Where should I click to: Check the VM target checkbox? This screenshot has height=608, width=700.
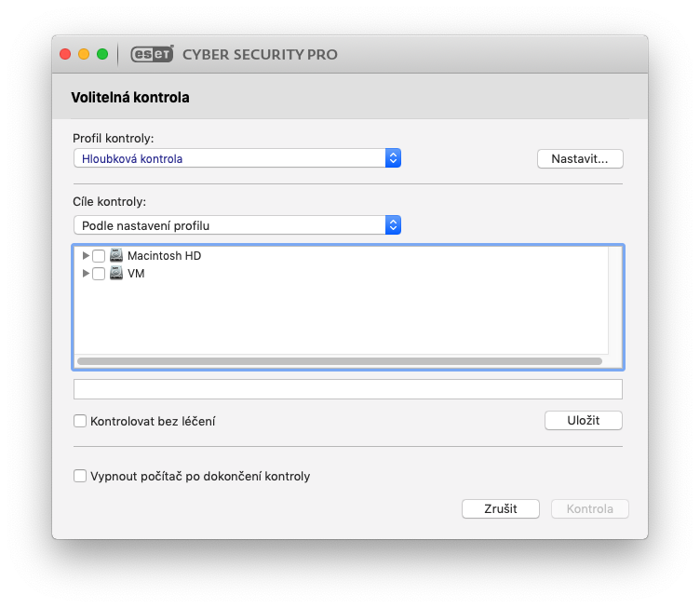pyautogui.click(x=99, y=274)
